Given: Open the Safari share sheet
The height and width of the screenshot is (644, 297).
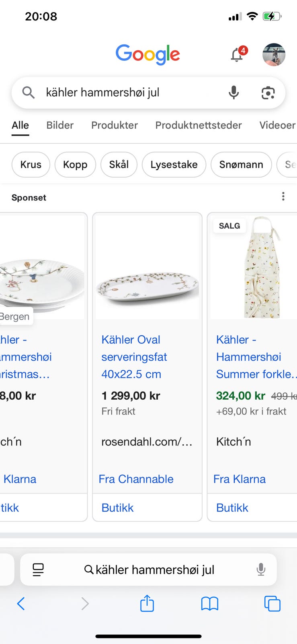Looking at the screenshot, I should point(147,604).
